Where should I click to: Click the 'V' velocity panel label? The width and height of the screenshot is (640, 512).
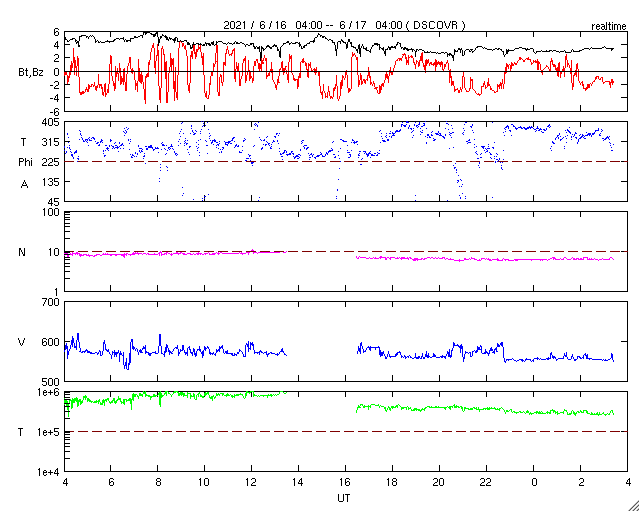(x=21, y=342)
